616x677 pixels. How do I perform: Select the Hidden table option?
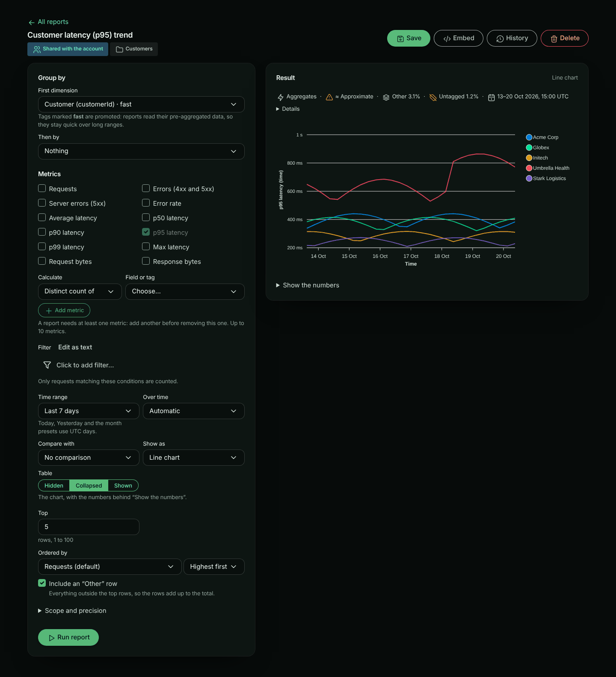point(54,486)
